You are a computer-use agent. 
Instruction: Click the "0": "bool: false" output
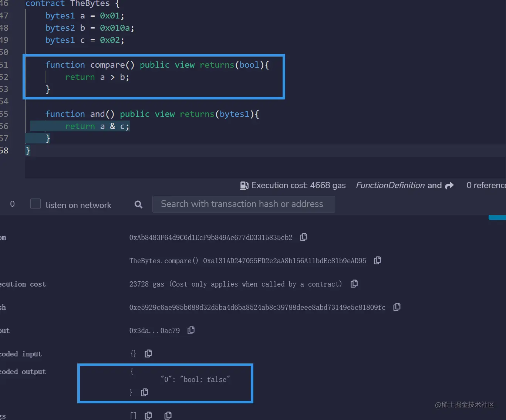tap(195, 379)
